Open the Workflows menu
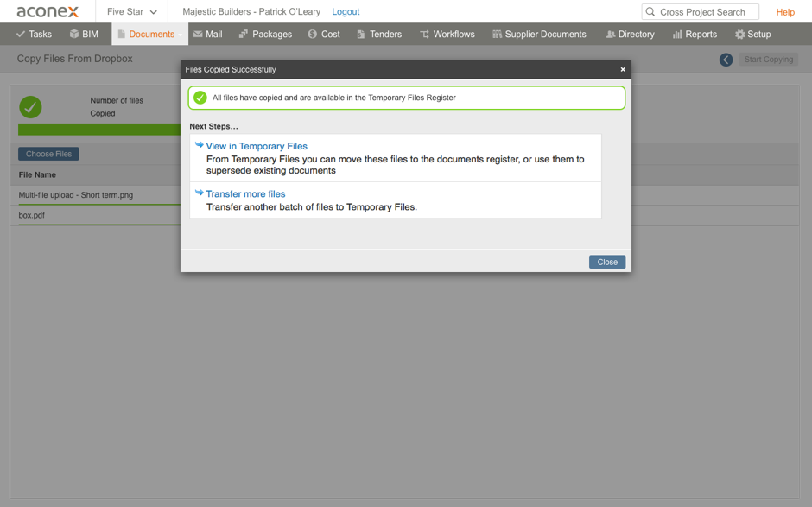 447,35
